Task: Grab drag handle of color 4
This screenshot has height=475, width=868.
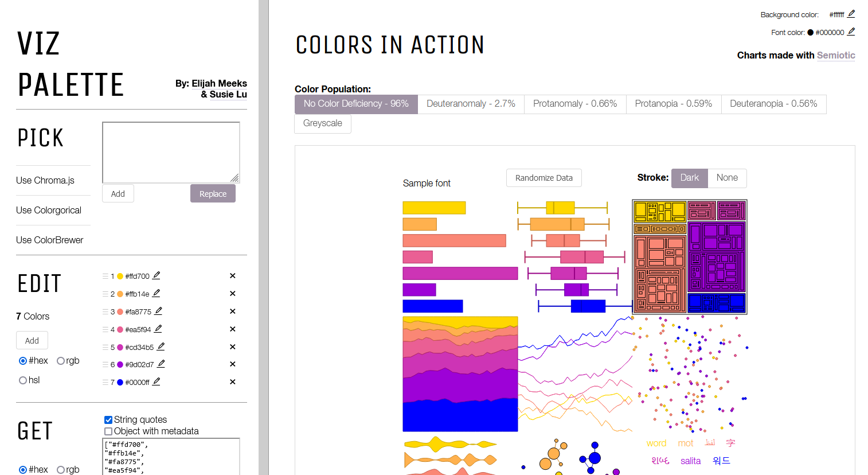Action: click(x=105, y=329)
